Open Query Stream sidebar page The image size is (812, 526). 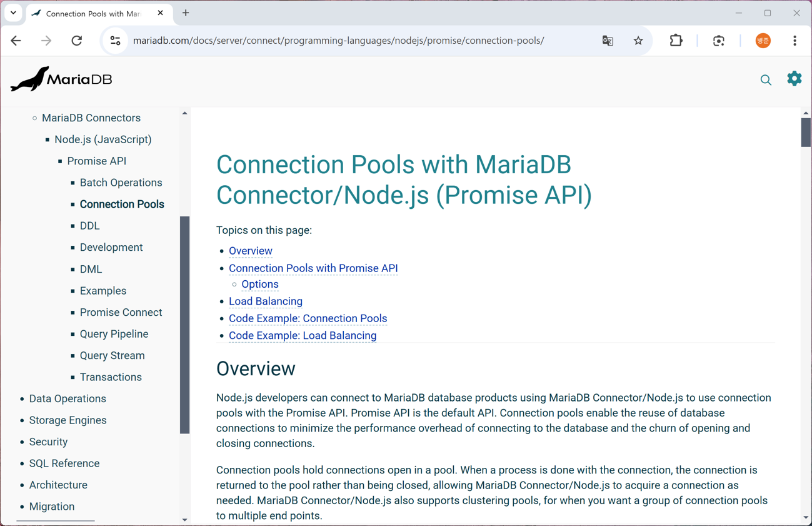(x=112, y=355)
